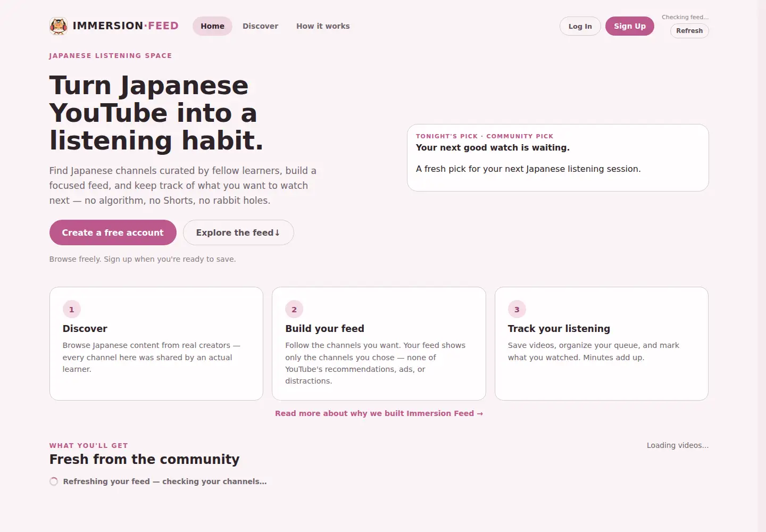Click the JAPANESE LISTENING SPACE label
Viewport: 766px width, 532px height.
(111, 55)
